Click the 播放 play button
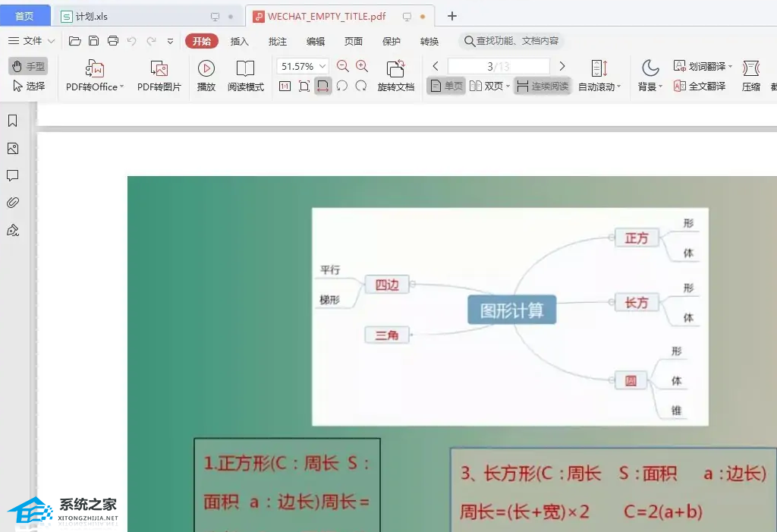Image resolution: width=777 pixels, height=532 pixels. click(x=206, y=75)
